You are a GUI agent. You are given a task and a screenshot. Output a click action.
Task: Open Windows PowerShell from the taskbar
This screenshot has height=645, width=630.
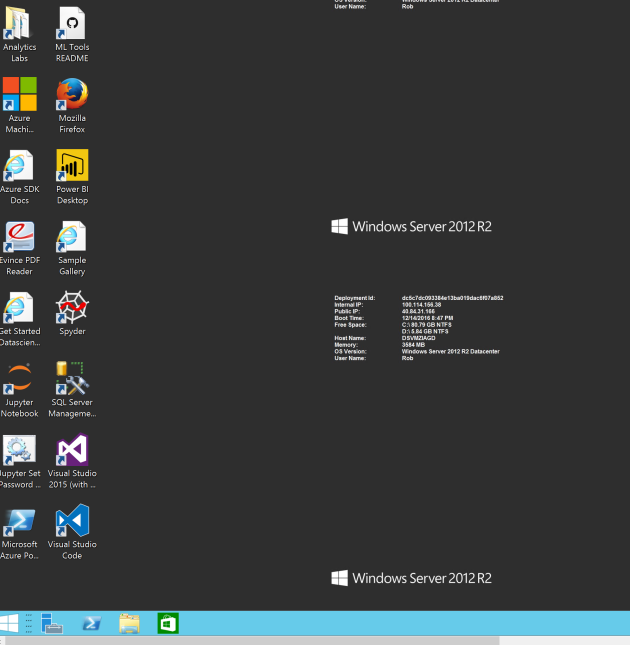[91, 623]
